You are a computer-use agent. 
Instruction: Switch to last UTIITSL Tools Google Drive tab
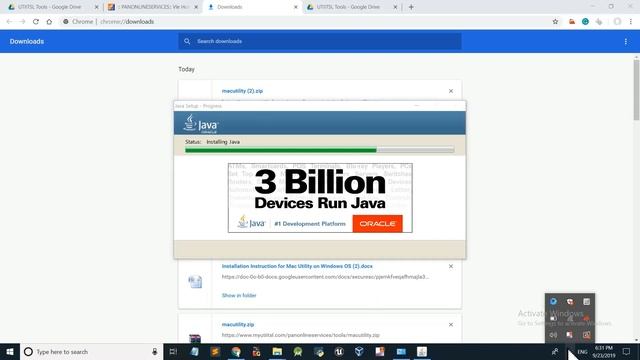[x=351, y=7]
